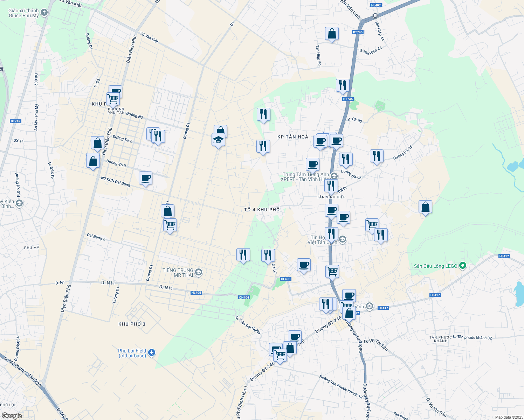Click the school icon at Trung Tâm Tiếng Anh XPERT

point(334,176)
